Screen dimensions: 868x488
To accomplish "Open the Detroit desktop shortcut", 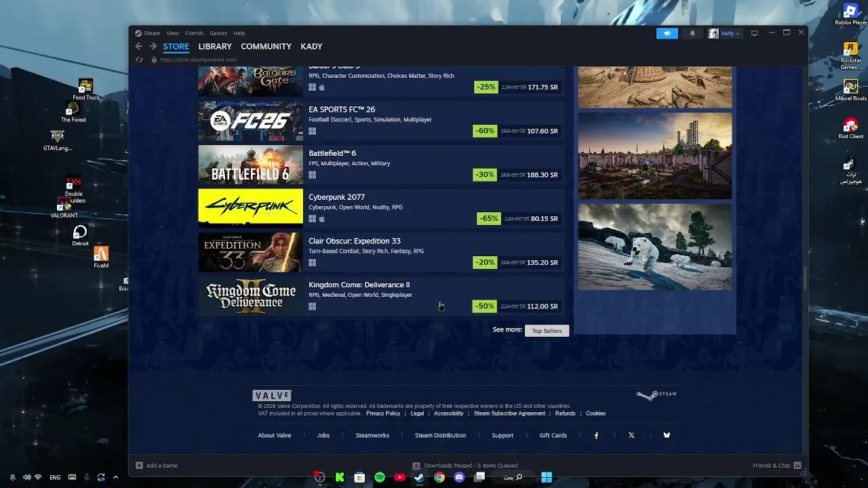I will click(80, 236).
